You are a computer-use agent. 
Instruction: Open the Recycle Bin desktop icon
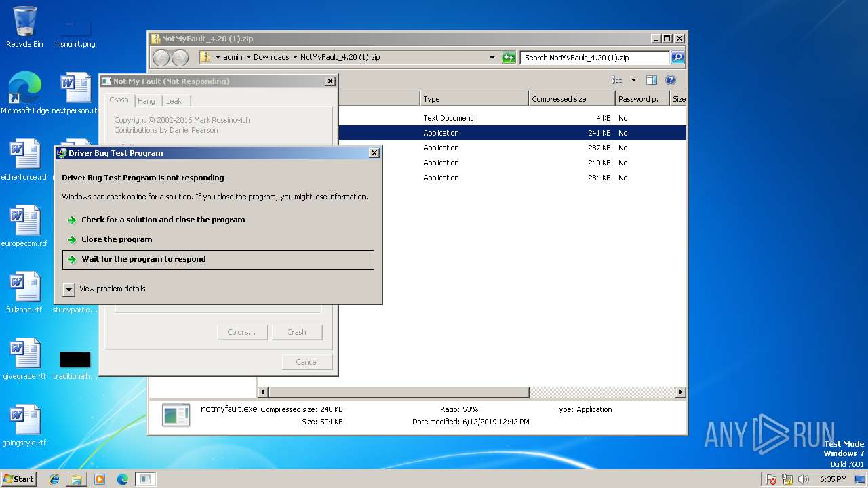coord(24,27)
